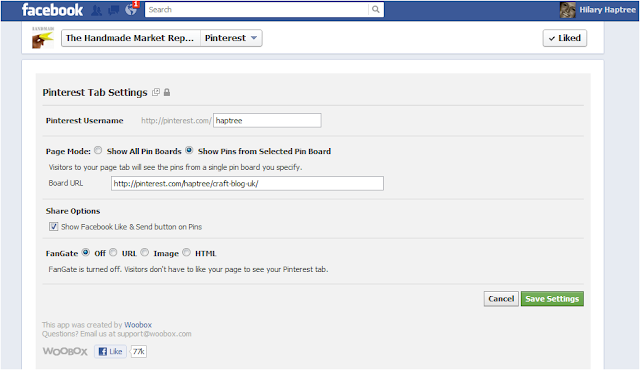Click the pop-out icon beside Pinterest Tab Settings
Screen dimensions: 640x370
156,92
